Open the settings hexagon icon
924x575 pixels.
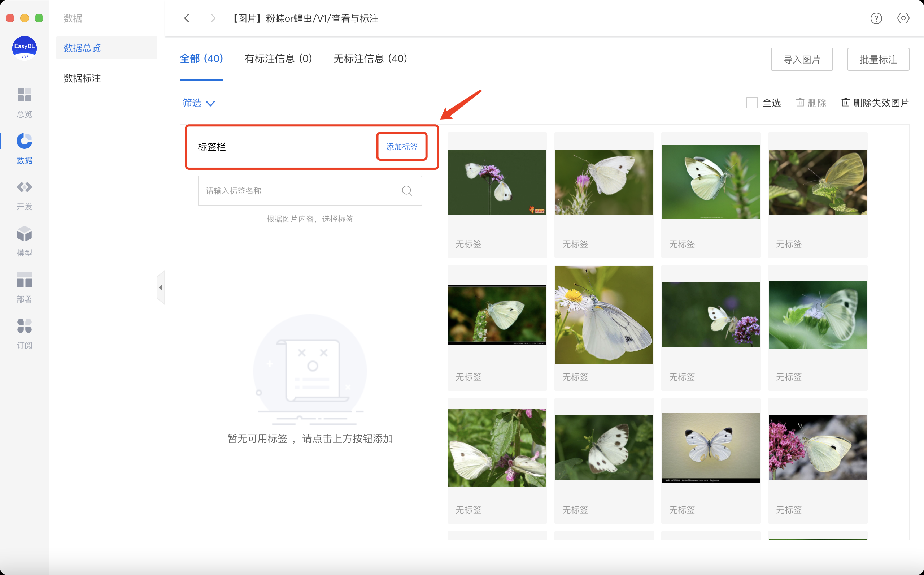(x=903, y=18)
